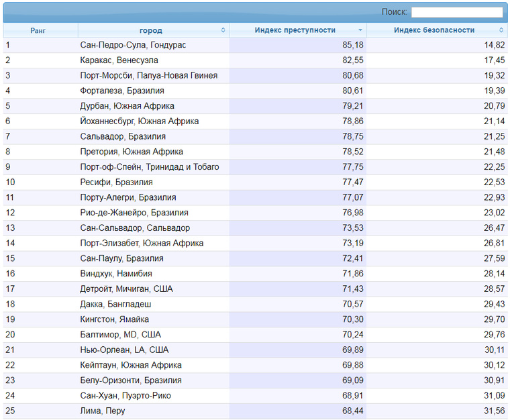Click crime index value 76,98

point(353,213)
